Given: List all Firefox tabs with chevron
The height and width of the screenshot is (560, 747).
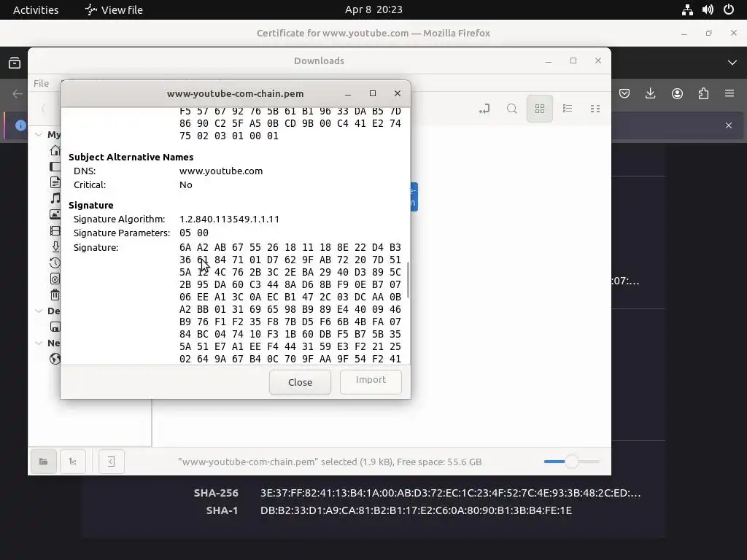Looking at the screenshot, I should point(732,63).
